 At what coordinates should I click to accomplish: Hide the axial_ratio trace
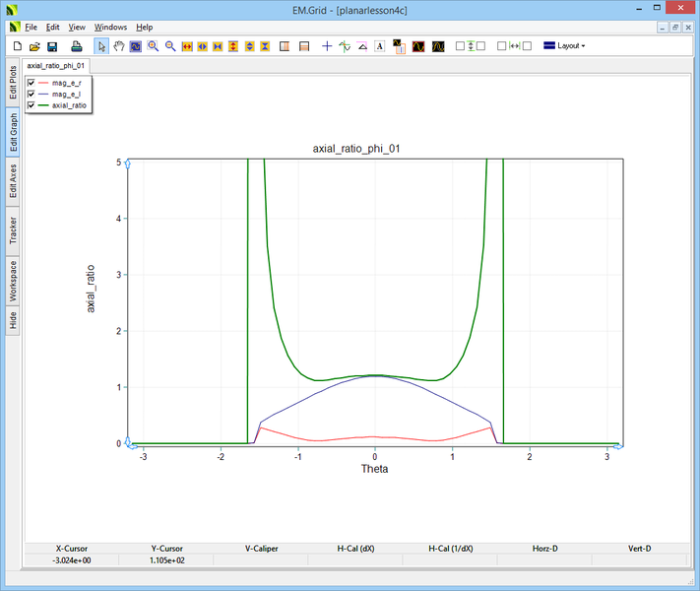32,104
